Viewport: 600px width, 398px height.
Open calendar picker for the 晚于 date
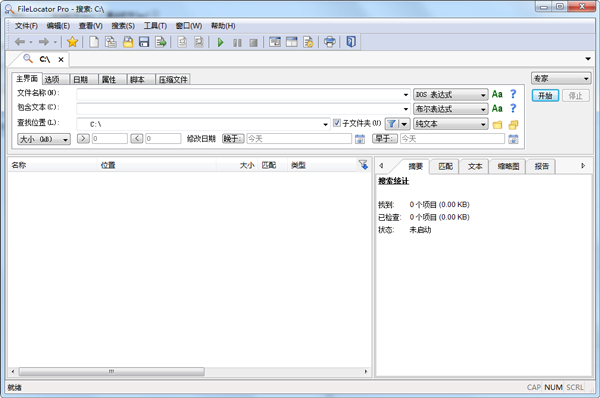coord(360,139)
